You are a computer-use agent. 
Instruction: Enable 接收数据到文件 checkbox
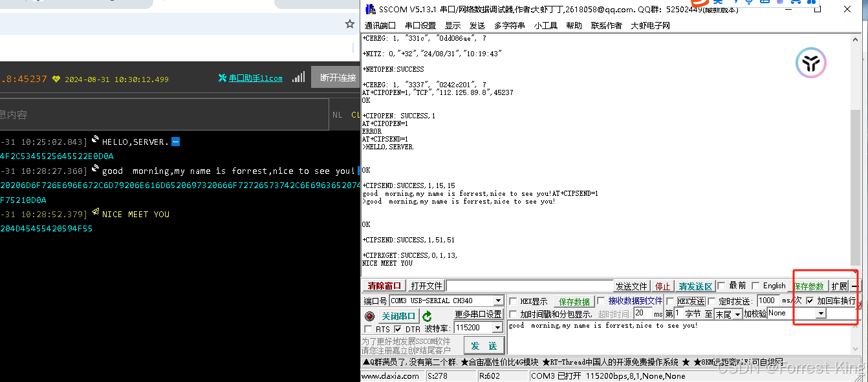point(602,301)
